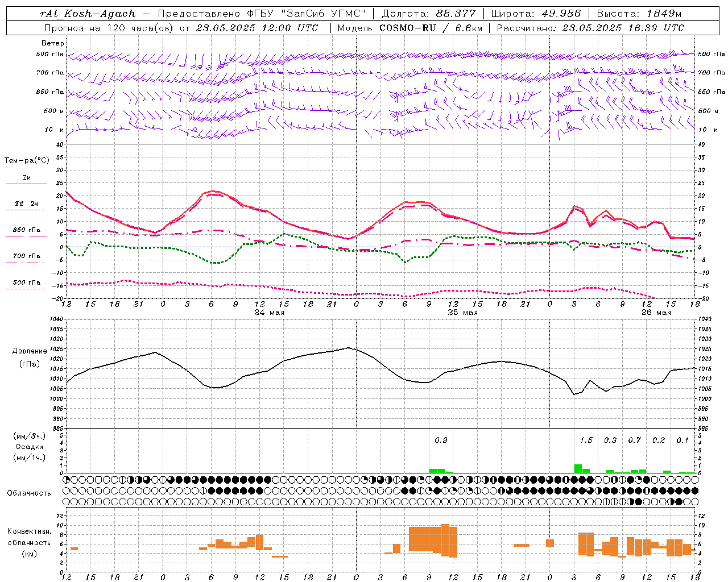Click the 'Ветер' wind panel label
The width and height of the screenshot is (728, 582).
pyautogui.click(x=53, y=43)
